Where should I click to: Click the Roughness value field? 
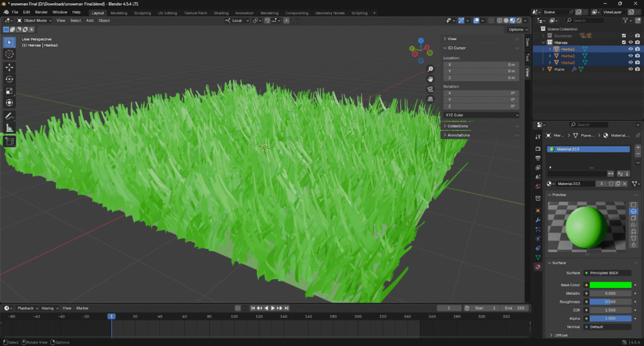click(x=609, y=302)
